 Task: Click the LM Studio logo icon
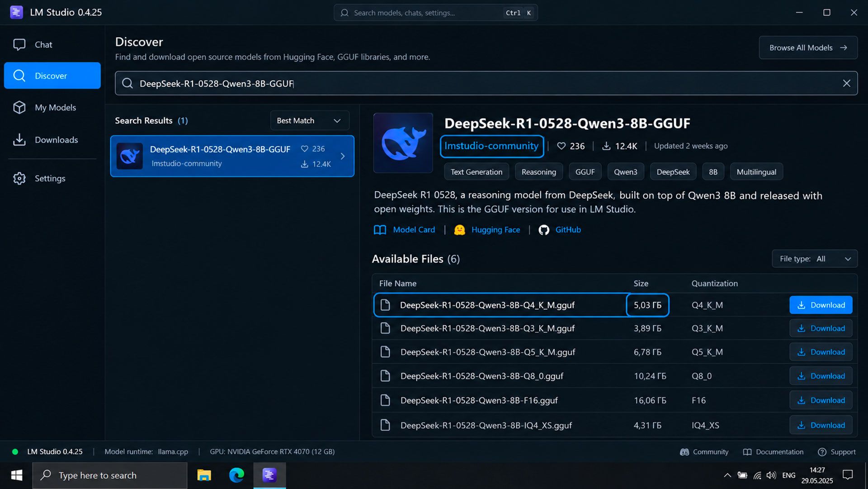(16, 12)
